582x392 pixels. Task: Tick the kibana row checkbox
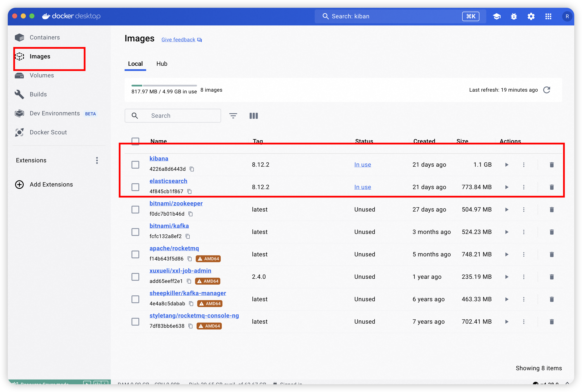tap(135, 165)
